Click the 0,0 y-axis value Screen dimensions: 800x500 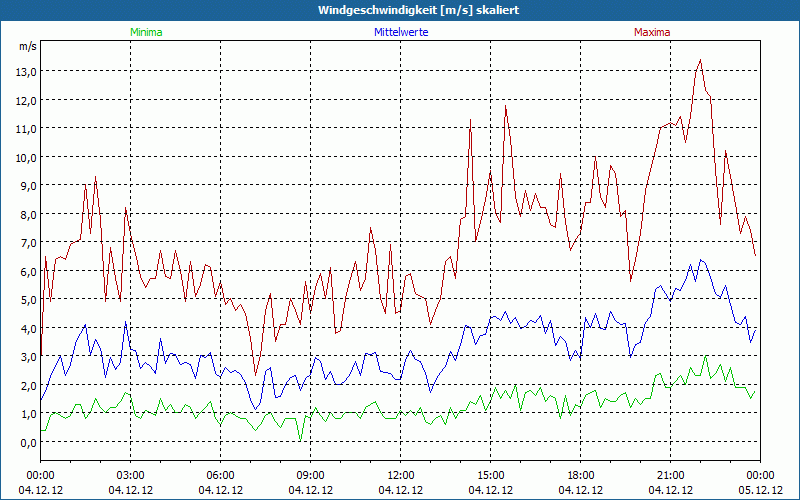click(30, 442)
